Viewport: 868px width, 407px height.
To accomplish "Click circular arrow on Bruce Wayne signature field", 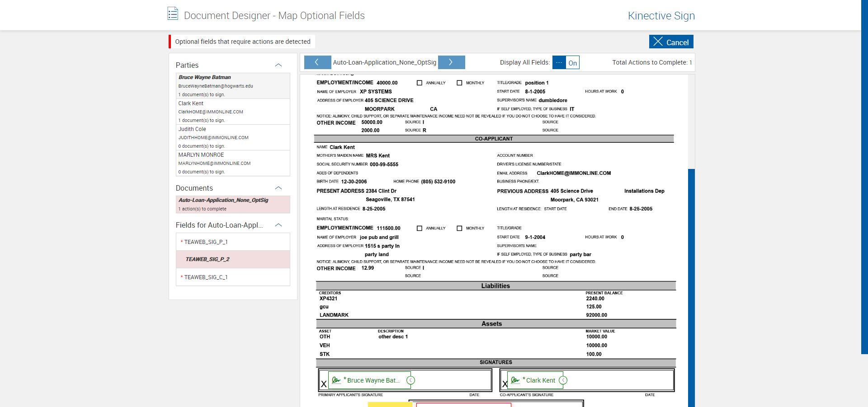I will tap(410, 380).
